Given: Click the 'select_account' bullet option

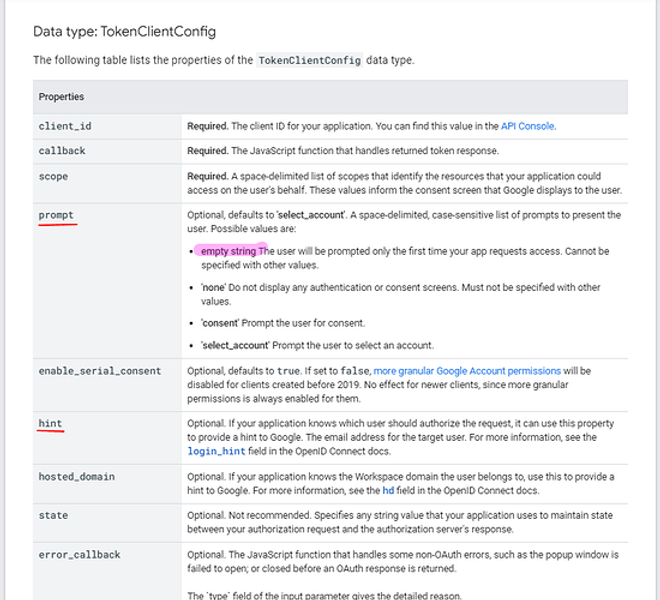Looking at the screenshot, I should tap(239, 346).
